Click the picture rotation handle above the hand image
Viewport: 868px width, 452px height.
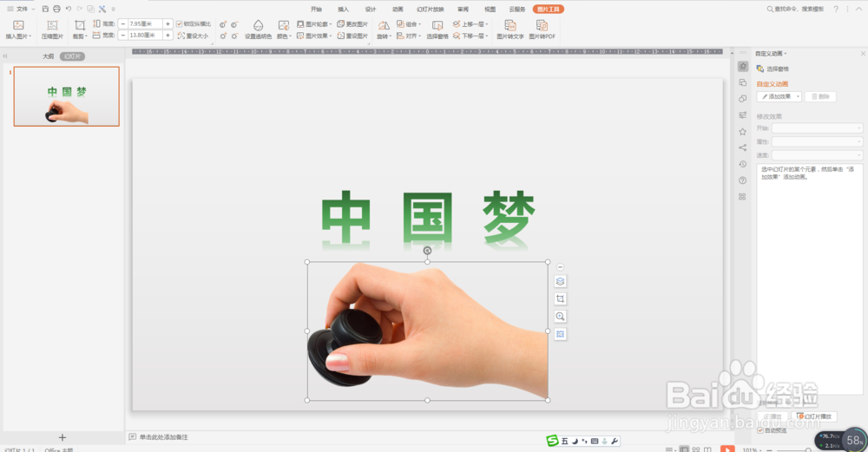[x=427, y=251]
